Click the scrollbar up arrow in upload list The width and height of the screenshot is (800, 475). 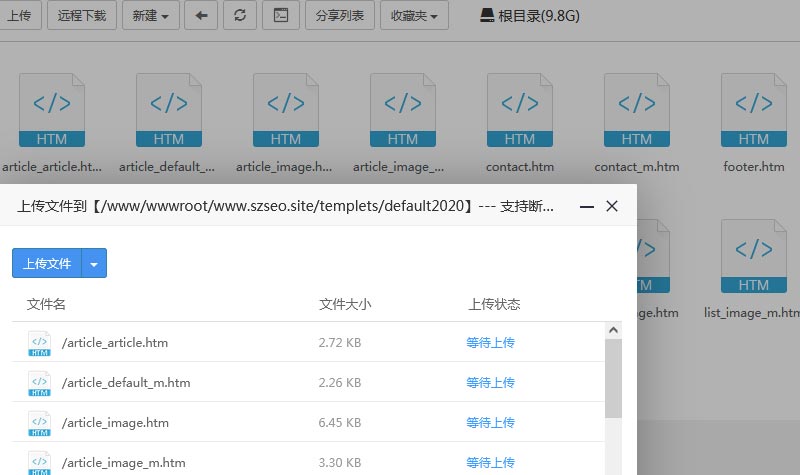tap(613, 330)
